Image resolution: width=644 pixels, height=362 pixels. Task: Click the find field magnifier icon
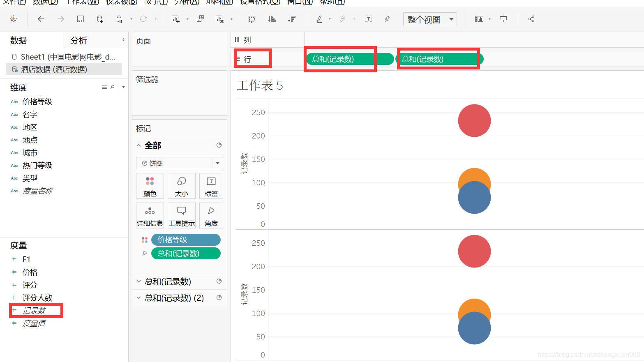pos(112,87)
